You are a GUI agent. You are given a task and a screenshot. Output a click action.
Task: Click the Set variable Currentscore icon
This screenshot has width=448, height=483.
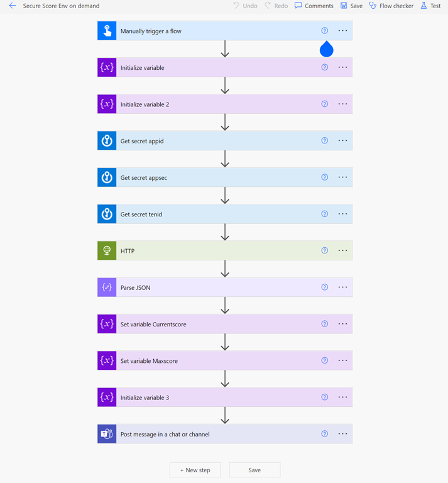[107, 324]
